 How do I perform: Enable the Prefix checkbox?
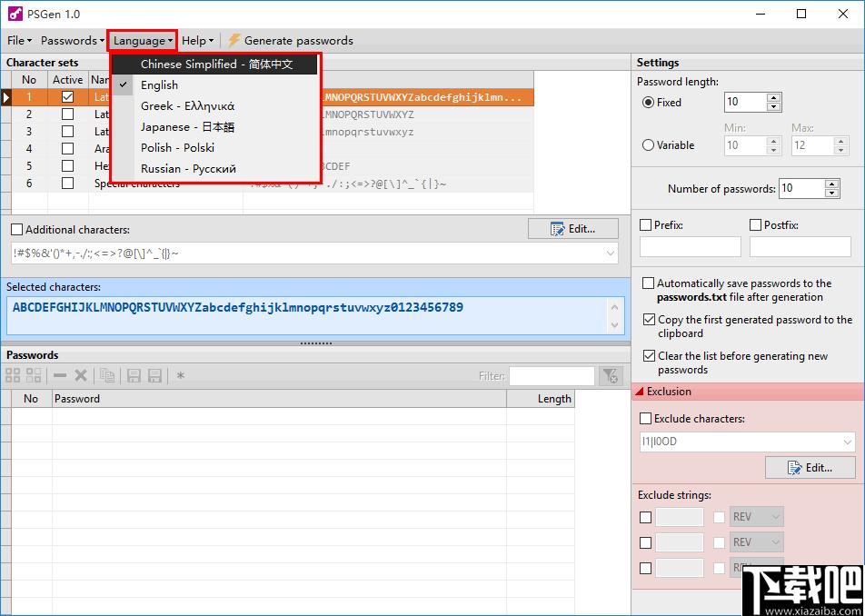[x=645, y=225]
